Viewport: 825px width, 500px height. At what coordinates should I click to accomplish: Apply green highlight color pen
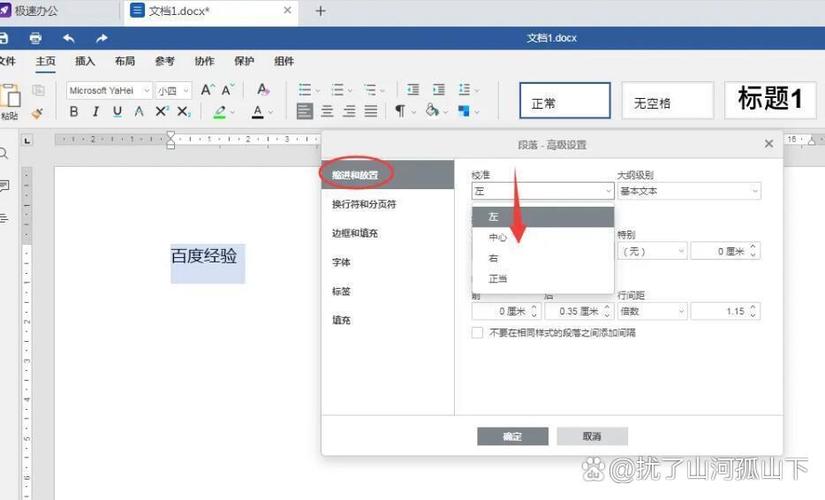coord(219,112)
